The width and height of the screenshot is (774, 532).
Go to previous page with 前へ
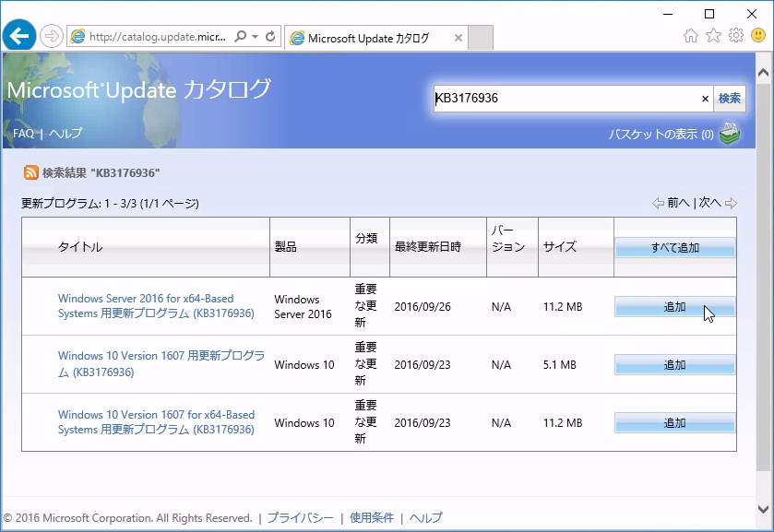678,203
